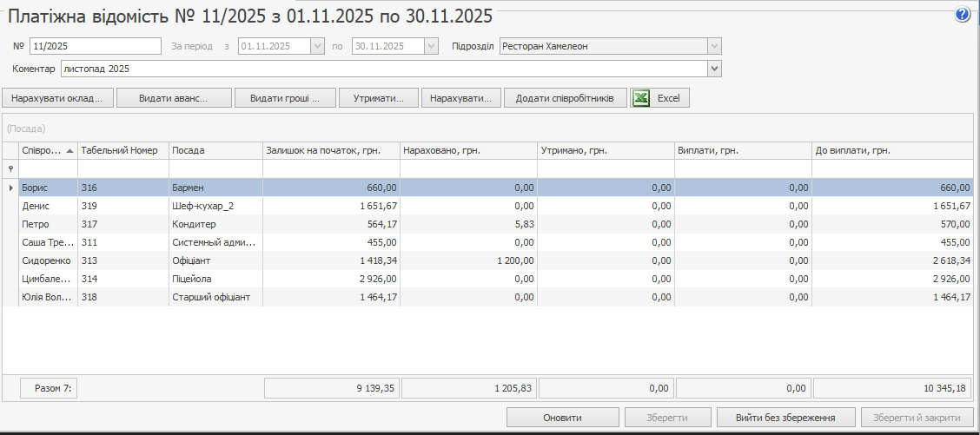Expand the Коментар dropdown list

point(714,69)
